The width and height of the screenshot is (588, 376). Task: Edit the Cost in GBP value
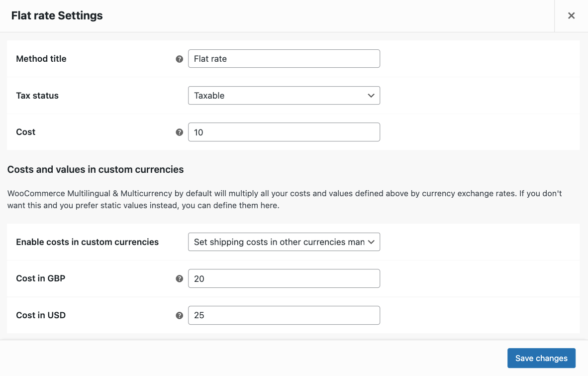(284, 278)
